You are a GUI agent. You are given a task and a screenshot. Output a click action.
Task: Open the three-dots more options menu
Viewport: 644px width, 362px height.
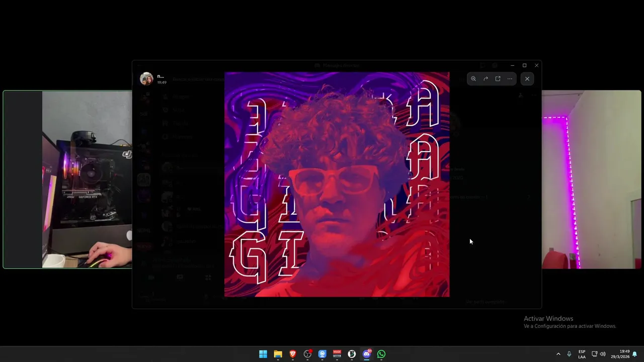pyautogui.click(x=510, y=79)
